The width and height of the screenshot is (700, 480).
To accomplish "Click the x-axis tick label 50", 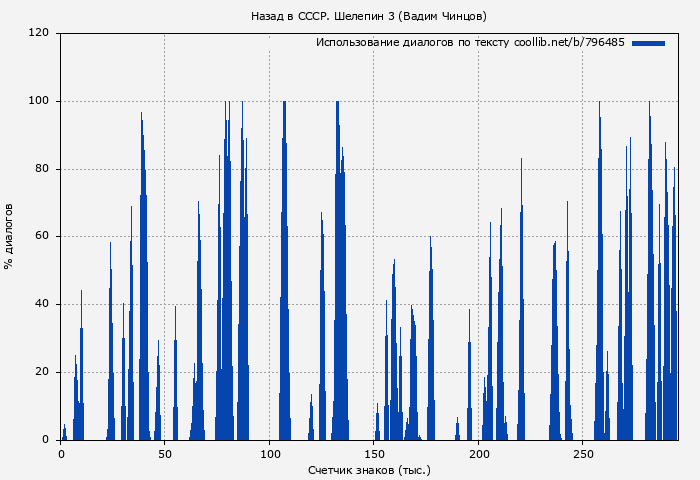I will click(x=165, y=454).
